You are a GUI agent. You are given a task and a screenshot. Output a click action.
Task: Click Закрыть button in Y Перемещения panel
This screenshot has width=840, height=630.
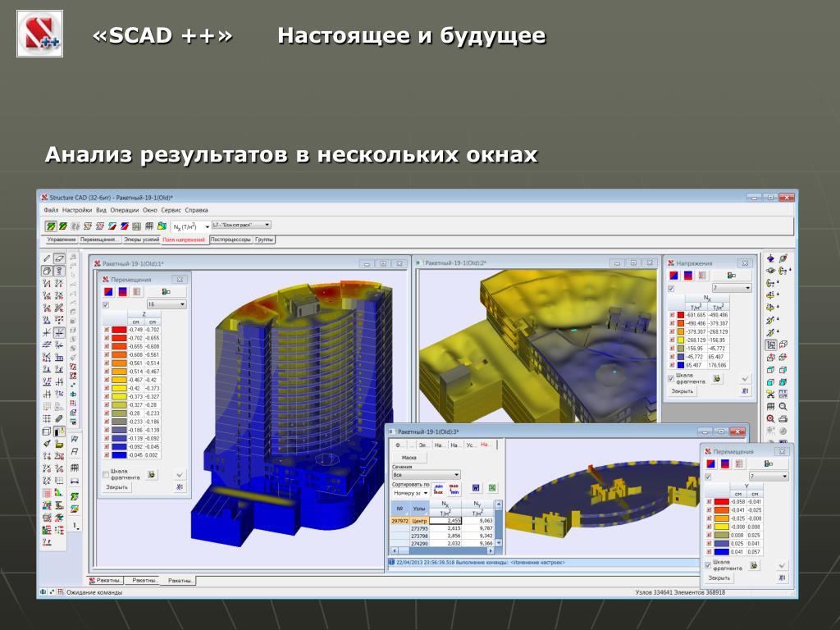pos(719,578)
